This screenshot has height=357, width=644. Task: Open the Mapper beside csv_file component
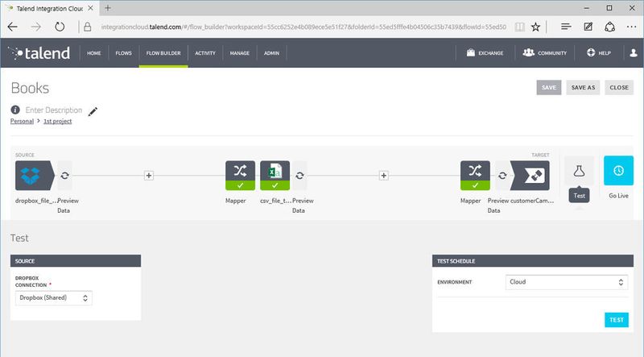240,176
